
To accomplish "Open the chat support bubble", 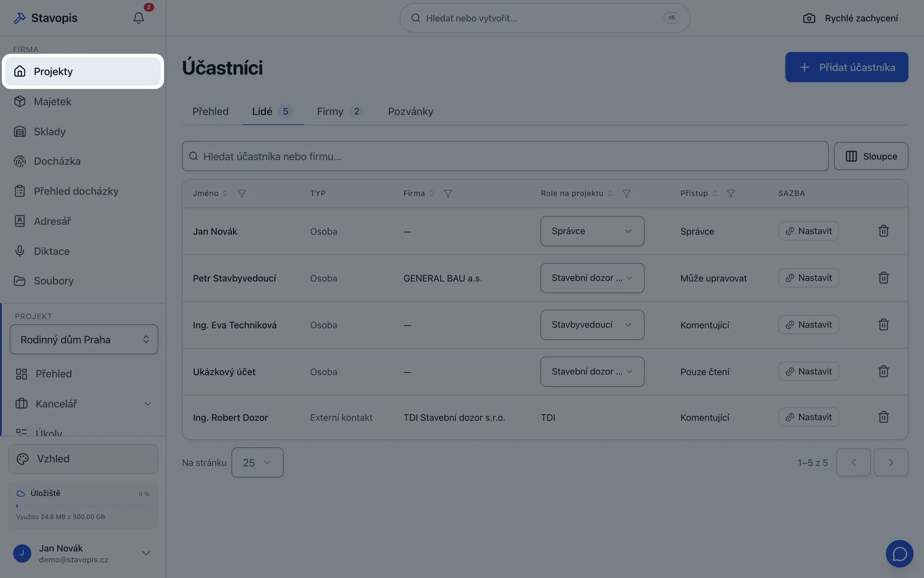I will click(900, 553).
